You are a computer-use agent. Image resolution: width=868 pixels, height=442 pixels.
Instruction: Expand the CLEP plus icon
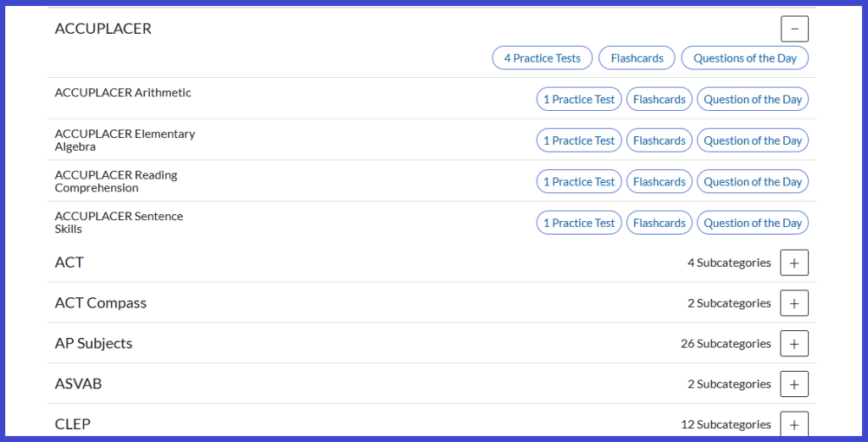[x=794, y=424]
